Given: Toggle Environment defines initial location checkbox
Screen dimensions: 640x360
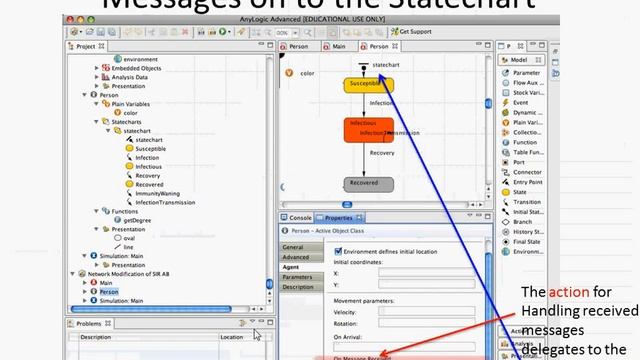Looking at the screenshot, I should coord(338,251).
